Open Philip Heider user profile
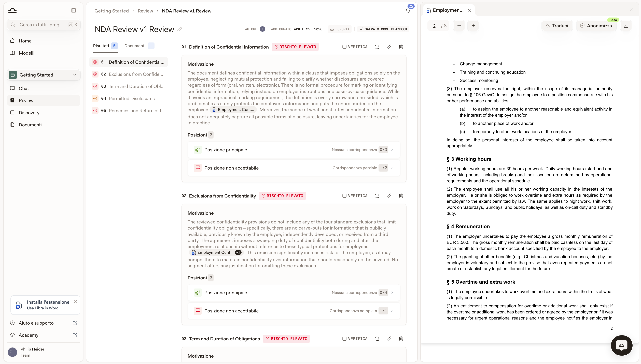Viewport: 641px width, 364px height. (44, 352)
